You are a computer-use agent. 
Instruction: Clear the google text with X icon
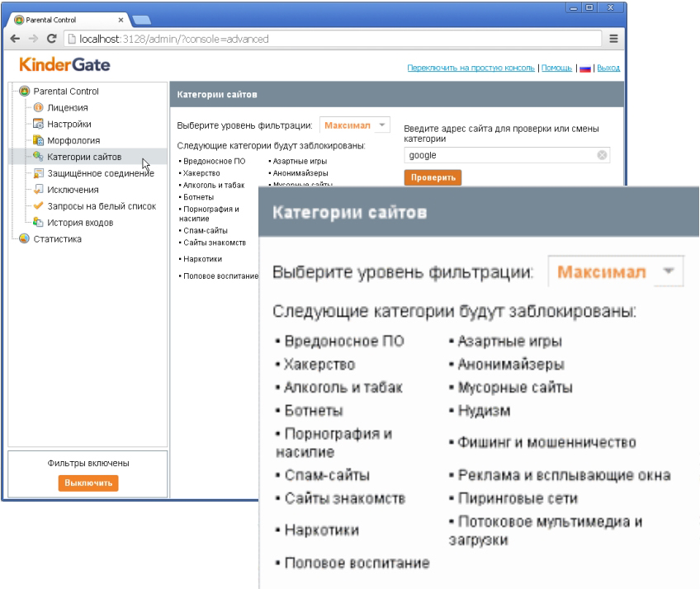pyautogui.click(x=603, y=155)
